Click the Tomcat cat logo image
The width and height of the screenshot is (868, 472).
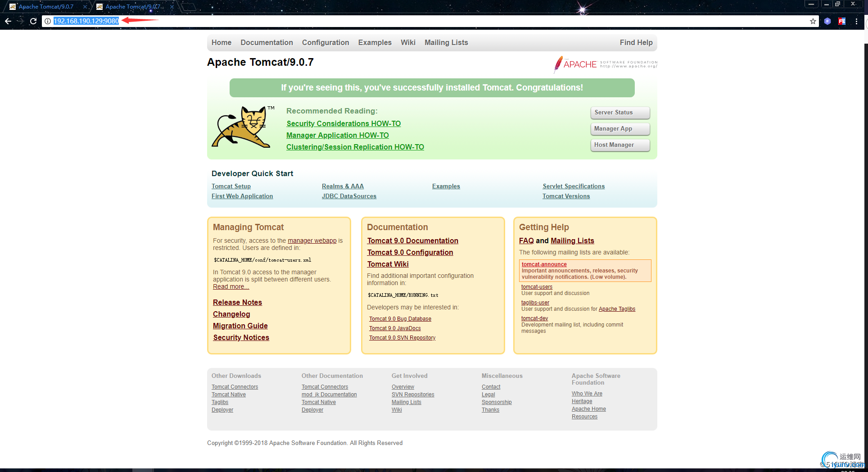pos(243,127)
